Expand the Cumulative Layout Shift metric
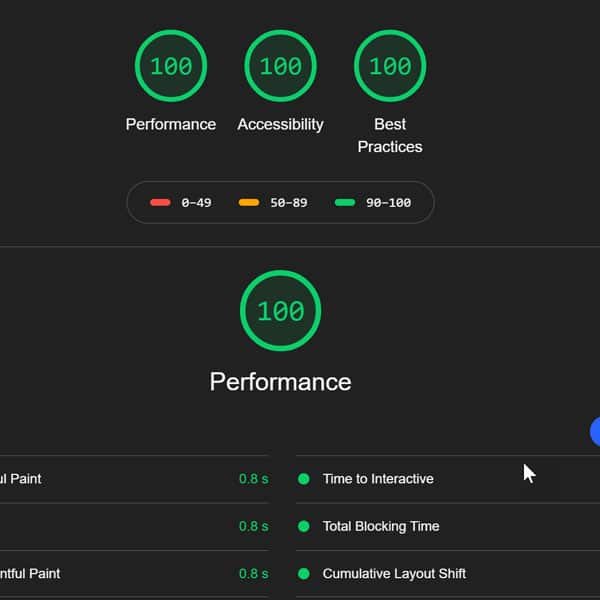600x600 pixels. 394,574
